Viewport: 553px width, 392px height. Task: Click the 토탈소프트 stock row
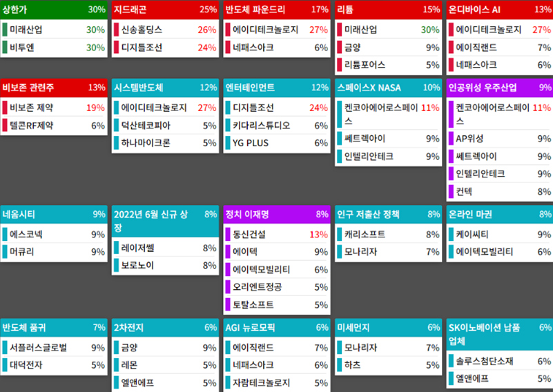click(x=277, y=304)
